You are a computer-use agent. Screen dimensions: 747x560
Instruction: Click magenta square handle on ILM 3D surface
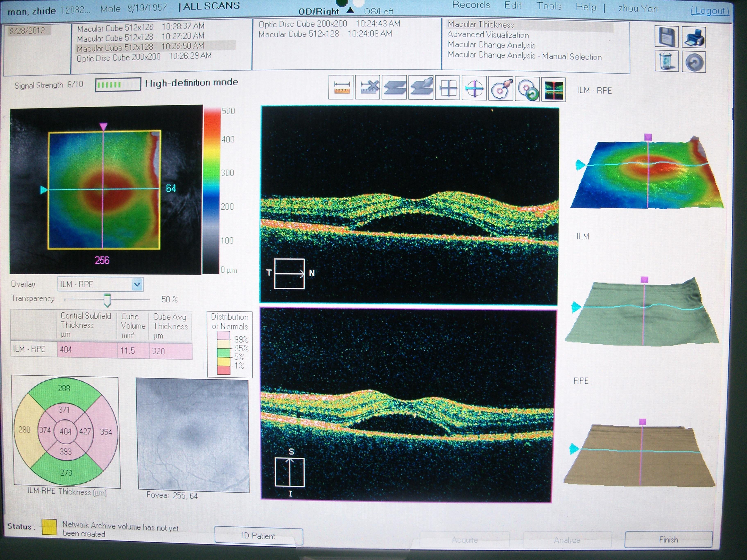coord(644,280)
